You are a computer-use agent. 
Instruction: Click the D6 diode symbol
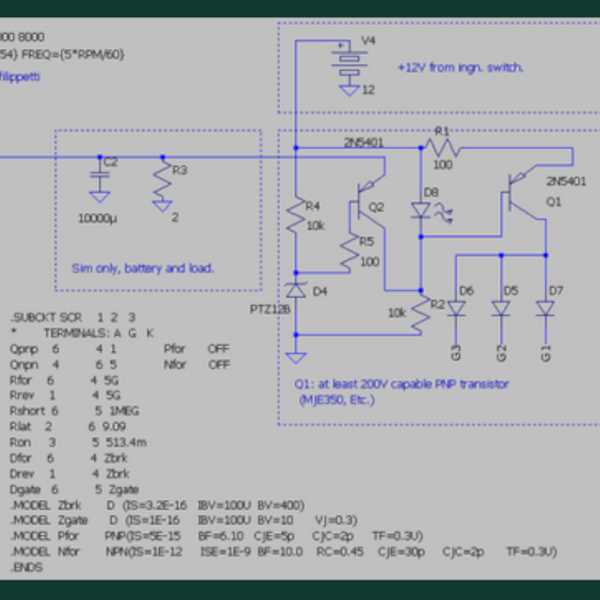[456, 309]
